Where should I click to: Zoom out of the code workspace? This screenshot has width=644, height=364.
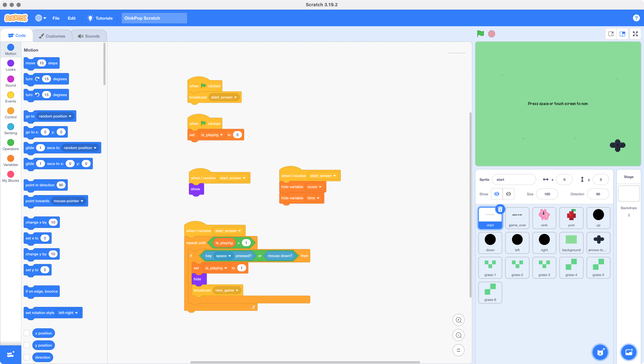pyautogui.click(x=458, y=335)
